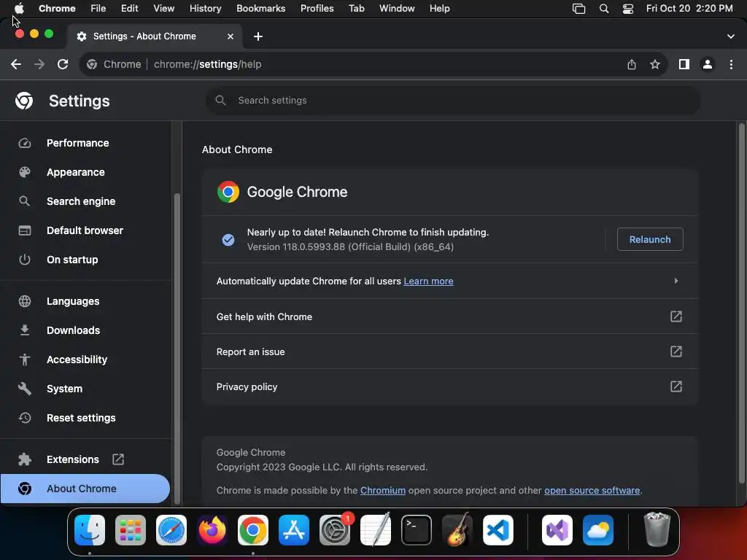Open Report an issue external link icon
This screenshot has height=560, width=747.
pos(676,351)
